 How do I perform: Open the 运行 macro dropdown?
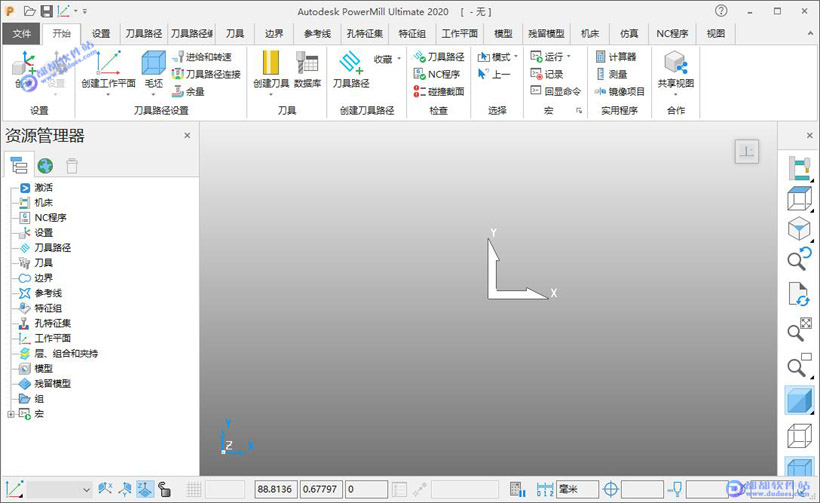coord(551,56)
